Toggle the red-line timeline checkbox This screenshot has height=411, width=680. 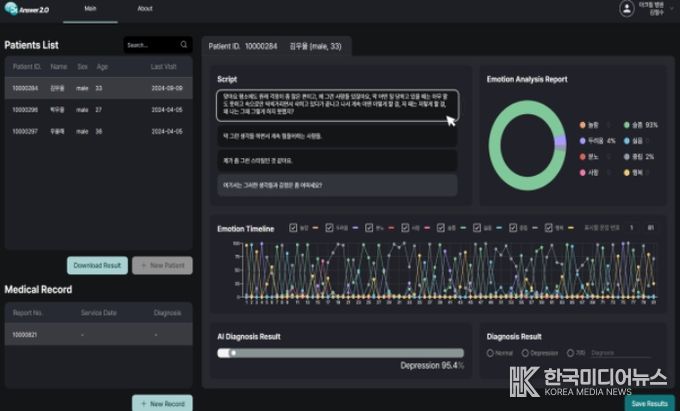[369, 228]
